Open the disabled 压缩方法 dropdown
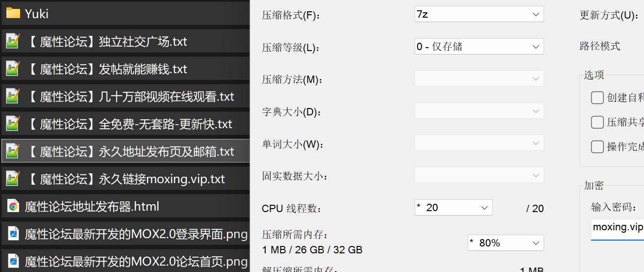Screen dimensions: 644x272 tap(479, 79)
